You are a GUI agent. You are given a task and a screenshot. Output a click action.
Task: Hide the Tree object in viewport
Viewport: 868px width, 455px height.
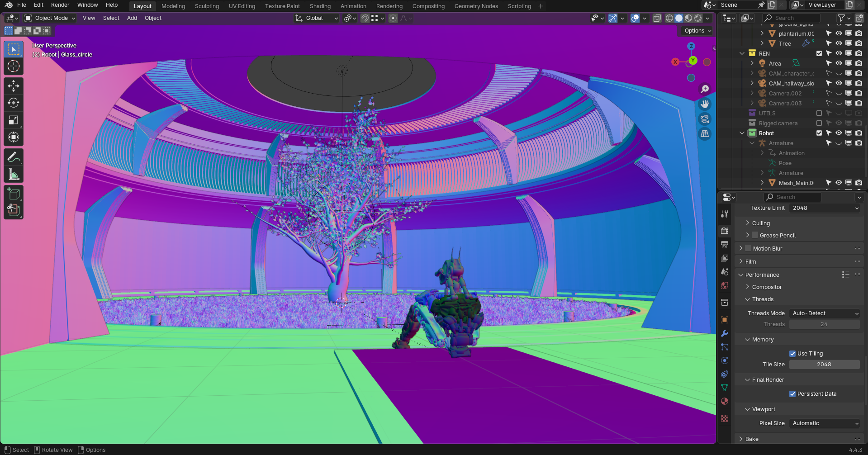coord(839,43)
